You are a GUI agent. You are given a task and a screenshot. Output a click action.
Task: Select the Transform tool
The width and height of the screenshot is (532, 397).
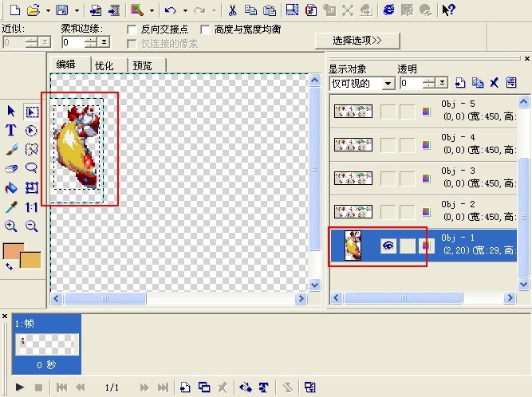tap(32, 187)
